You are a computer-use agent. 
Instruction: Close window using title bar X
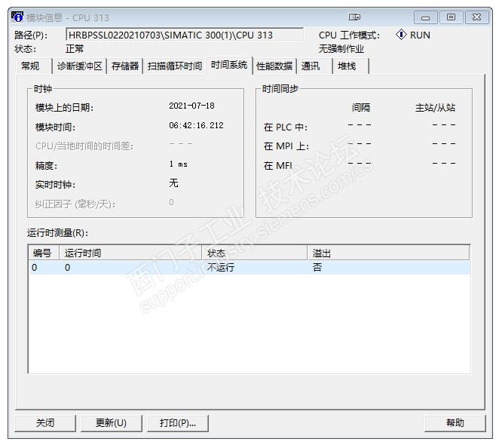[476, 17]
